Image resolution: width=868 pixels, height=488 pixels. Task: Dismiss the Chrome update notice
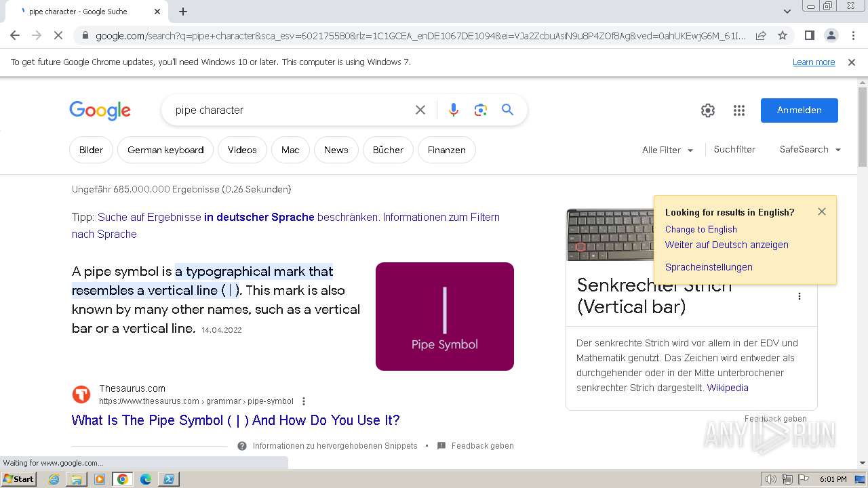(852, 62)
